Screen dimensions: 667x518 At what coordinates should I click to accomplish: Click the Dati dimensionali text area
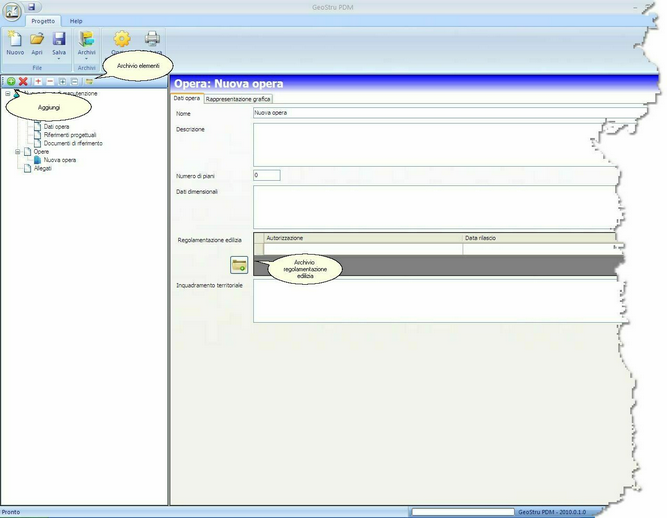point(435,208)
